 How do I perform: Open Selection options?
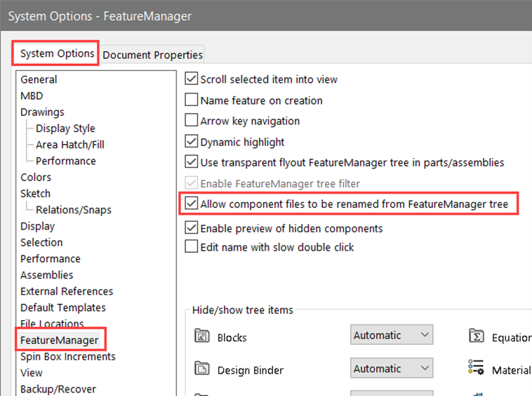pos(41,242)
